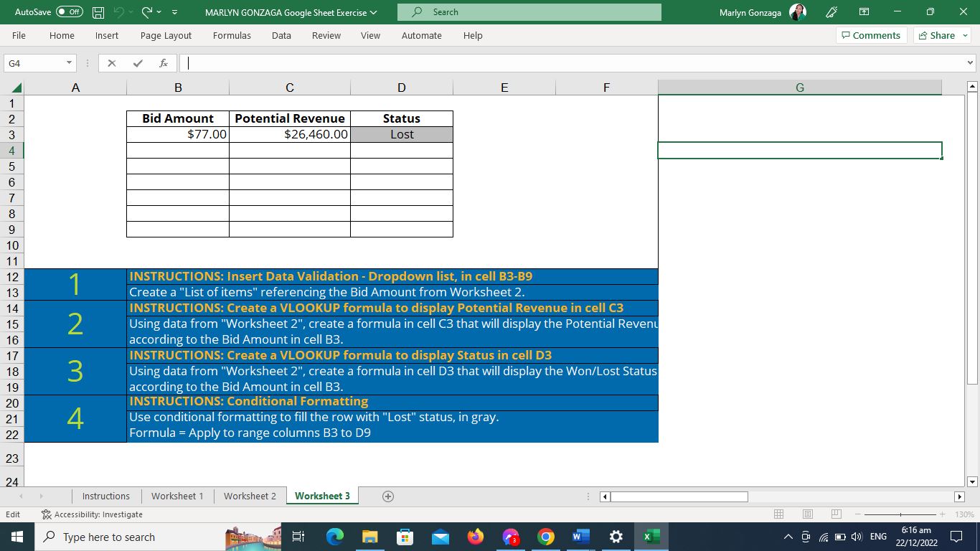This screenshot has height=551, width=980.
Task: Switch to the Worksheet 2 sheet tab
Action: [x=250, y=496]
